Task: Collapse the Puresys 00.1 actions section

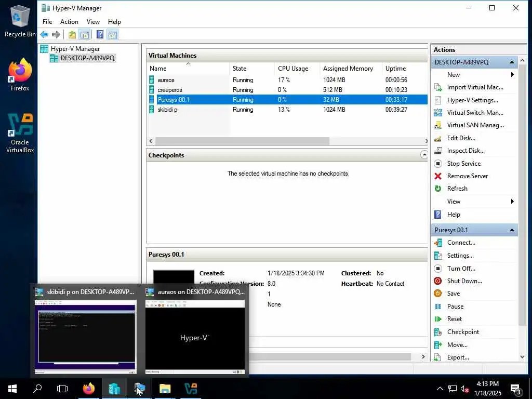Action: click(512, 230)
